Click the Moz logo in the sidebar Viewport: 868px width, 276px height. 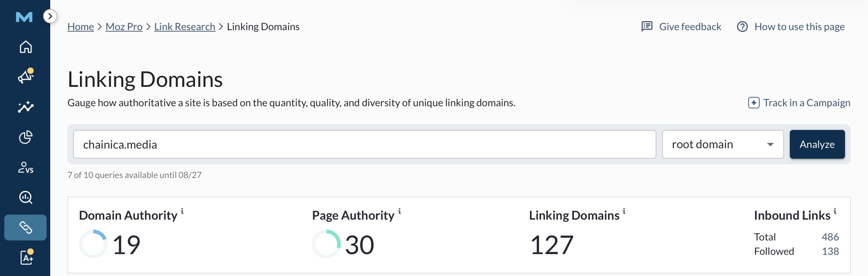click(x=24, y=17)
